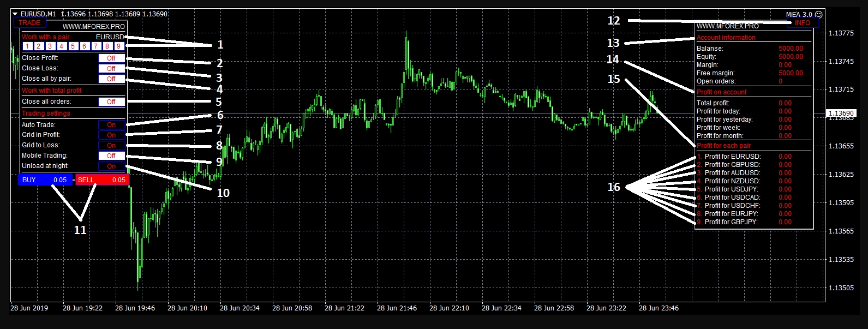Toggle the Close Loss switch

tap(111, 69)
